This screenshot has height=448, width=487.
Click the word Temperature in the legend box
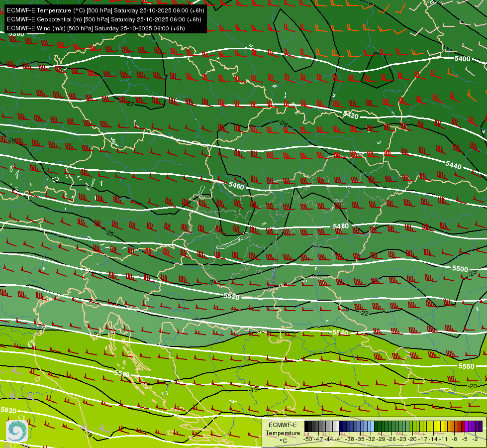click(x=283, y=433)
